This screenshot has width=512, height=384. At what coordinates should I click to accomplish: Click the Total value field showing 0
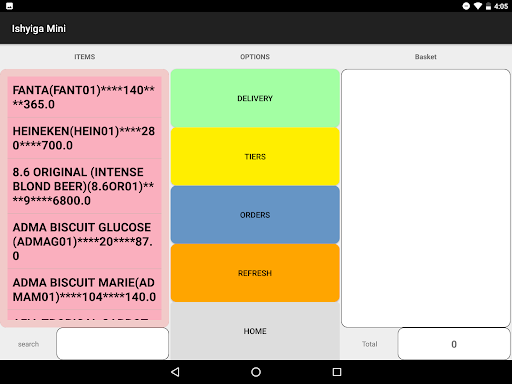(454, 344)
